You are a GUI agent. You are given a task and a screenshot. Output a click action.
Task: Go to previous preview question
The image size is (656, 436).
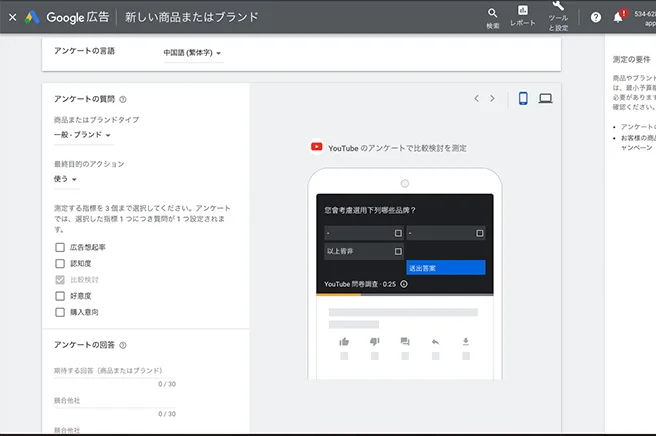[x=476, y=98]
